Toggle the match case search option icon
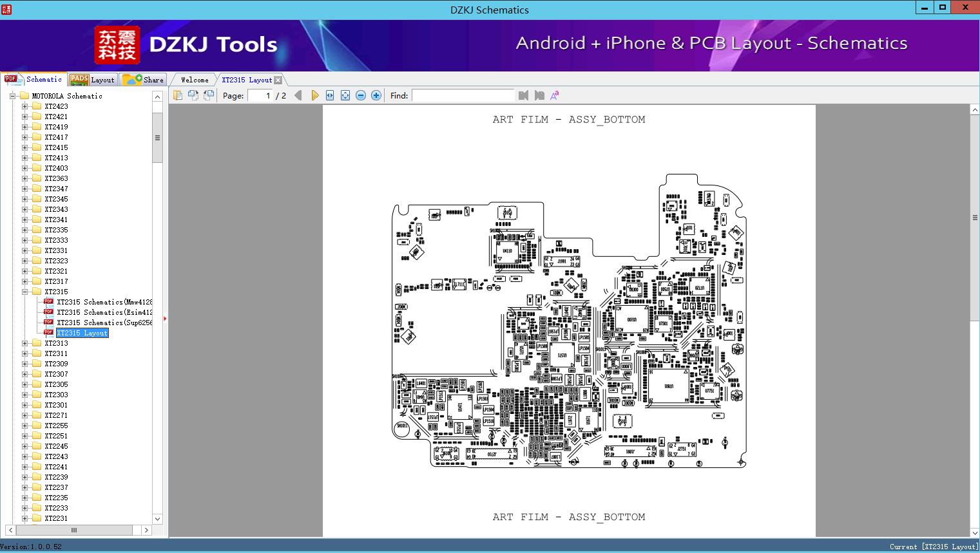The height and width of the screenshot is (553, 980). pos(555,95)
